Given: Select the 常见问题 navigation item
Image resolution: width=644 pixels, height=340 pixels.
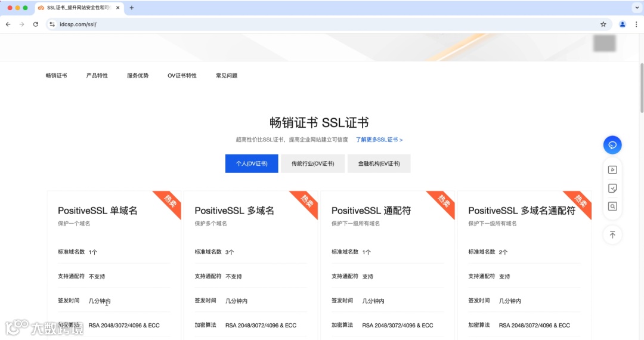Looking at the screenshot, I should coord(227,76).
